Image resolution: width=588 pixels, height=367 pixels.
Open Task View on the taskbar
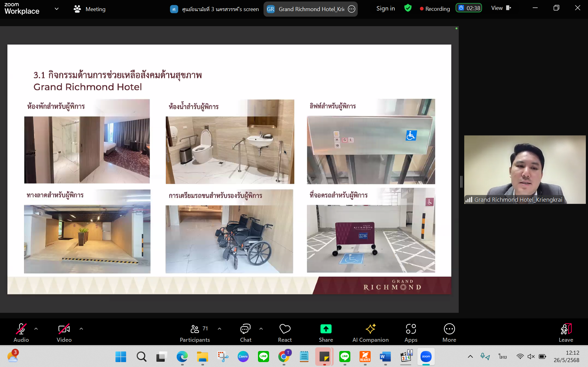coord(161,357)
